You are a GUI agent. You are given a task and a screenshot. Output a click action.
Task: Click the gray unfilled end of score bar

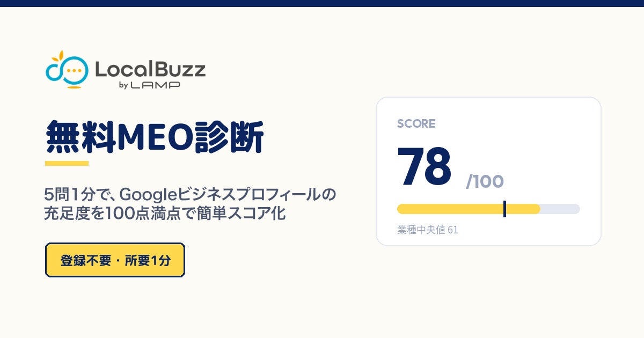pos(560,209)
